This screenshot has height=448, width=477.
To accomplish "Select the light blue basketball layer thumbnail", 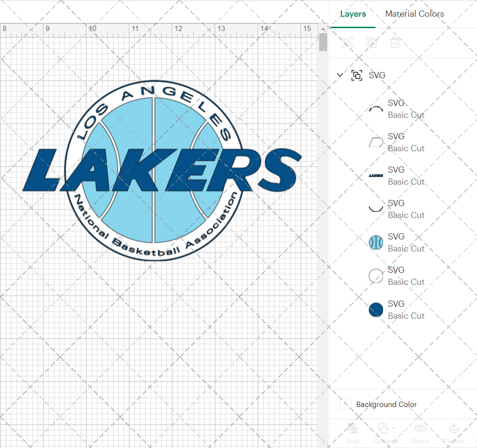I will coord(376,242).
